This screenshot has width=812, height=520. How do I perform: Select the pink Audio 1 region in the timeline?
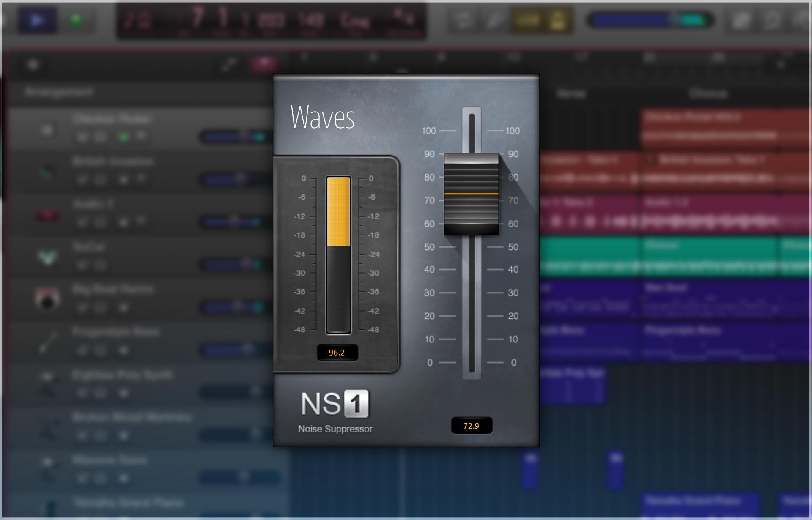(710, 214)
